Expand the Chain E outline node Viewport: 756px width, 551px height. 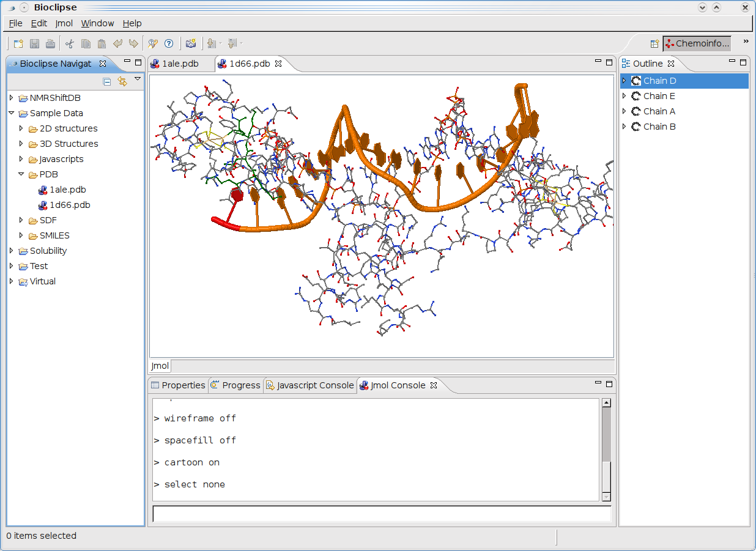(624, 96)
